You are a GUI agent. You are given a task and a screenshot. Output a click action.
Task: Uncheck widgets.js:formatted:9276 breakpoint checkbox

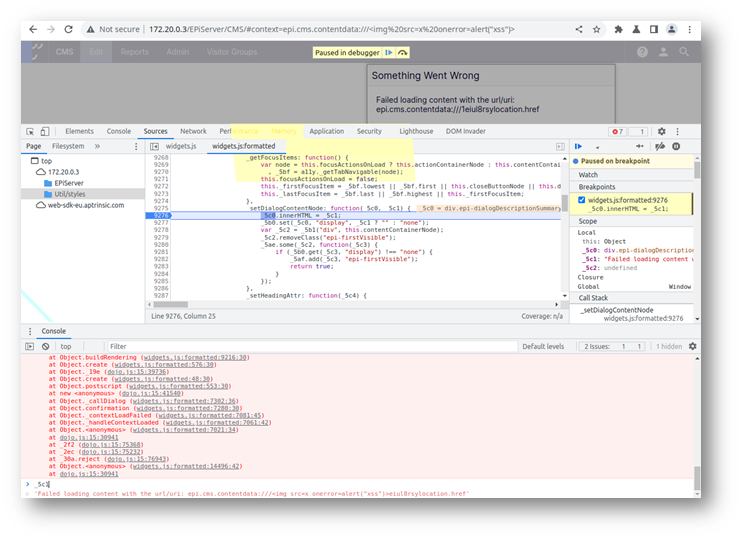click(582, 200)
